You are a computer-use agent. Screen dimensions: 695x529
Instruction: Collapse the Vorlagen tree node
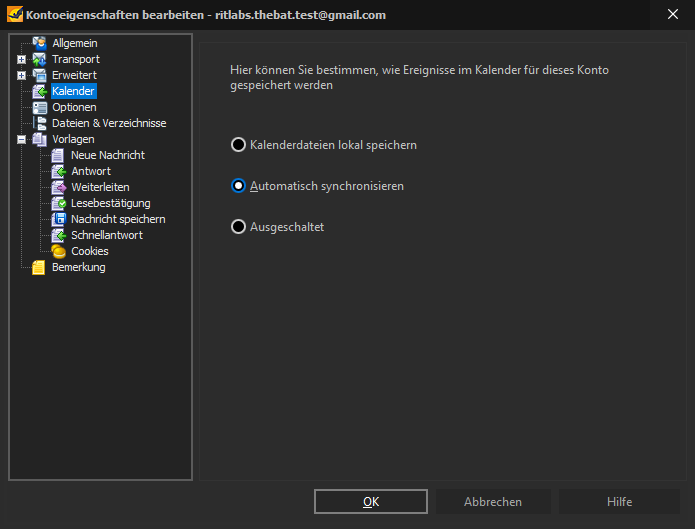coord(21,139)
